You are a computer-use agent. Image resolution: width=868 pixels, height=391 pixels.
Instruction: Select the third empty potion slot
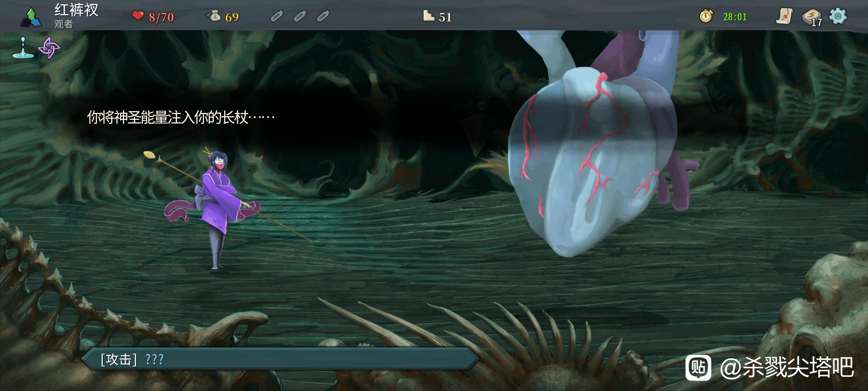coord(323,16)
